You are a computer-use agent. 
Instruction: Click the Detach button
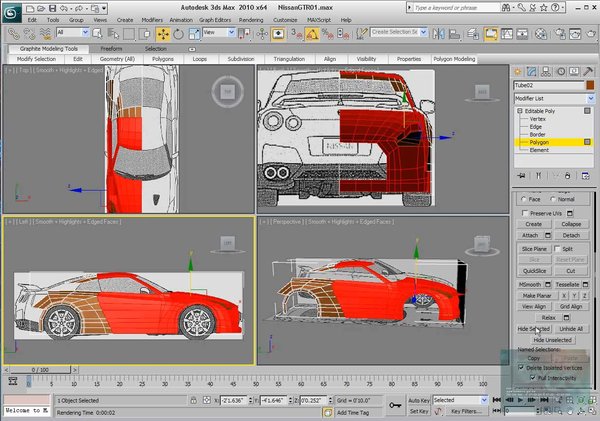pos(571,235)
